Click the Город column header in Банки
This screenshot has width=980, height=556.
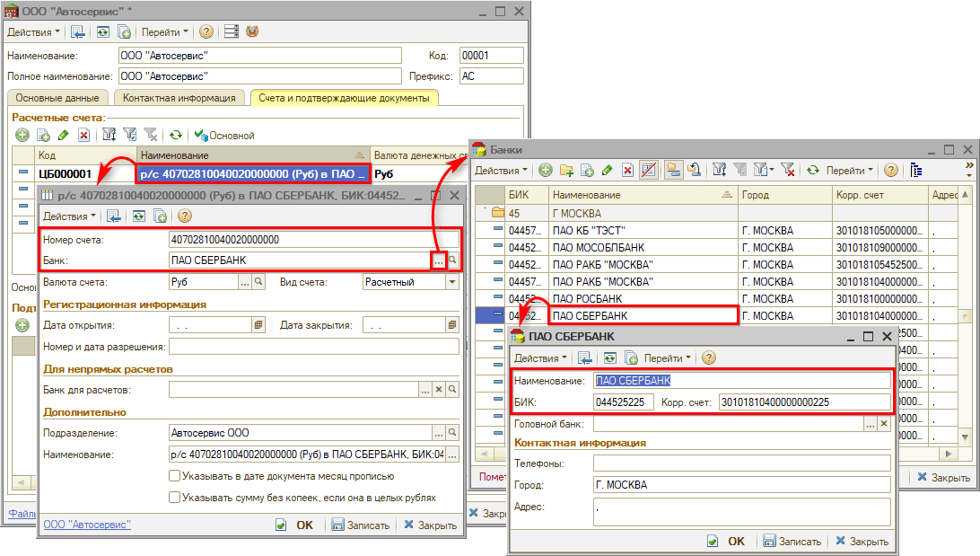785,195
